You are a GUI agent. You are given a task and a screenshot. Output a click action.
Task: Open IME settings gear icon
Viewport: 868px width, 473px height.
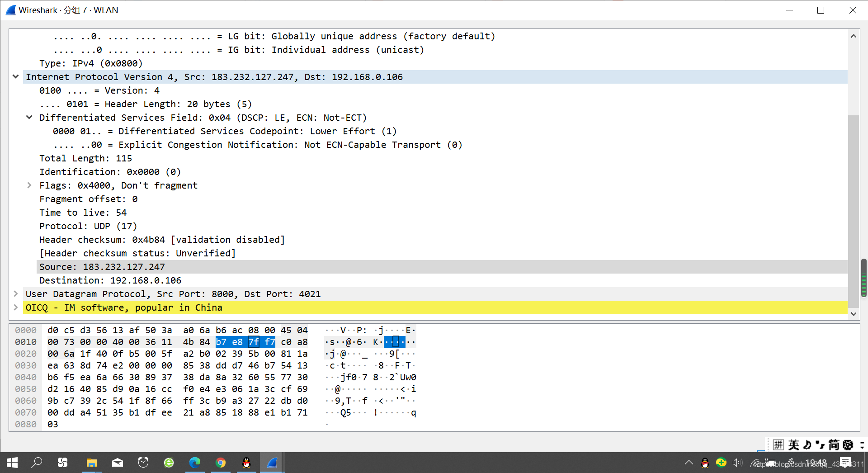tap(848, 445)
